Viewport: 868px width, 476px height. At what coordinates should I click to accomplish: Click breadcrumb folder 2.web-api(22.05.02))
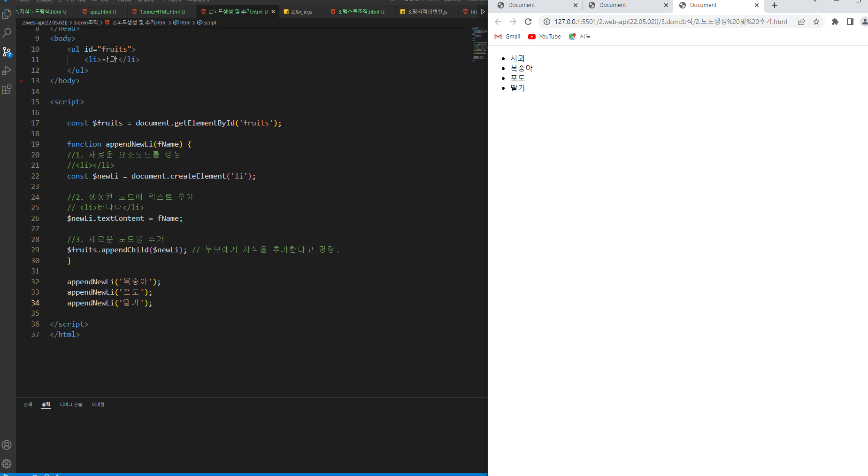(x=45, y=23)
